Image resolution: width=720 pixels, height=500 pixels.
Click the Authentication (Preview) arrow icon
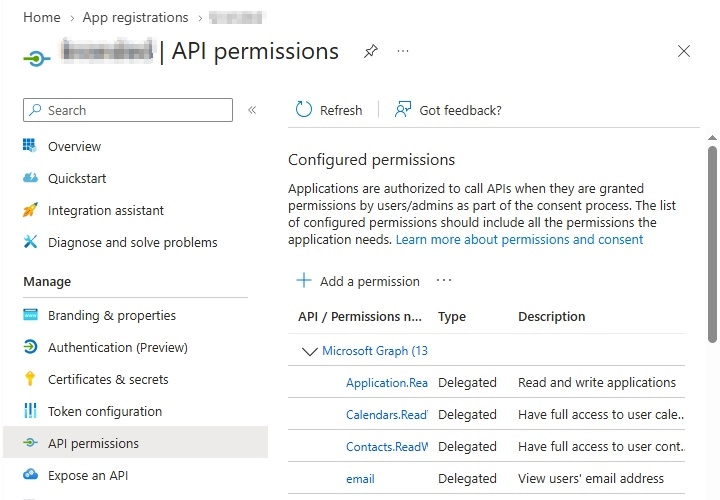pyautogui.click(x=30, y=347)
